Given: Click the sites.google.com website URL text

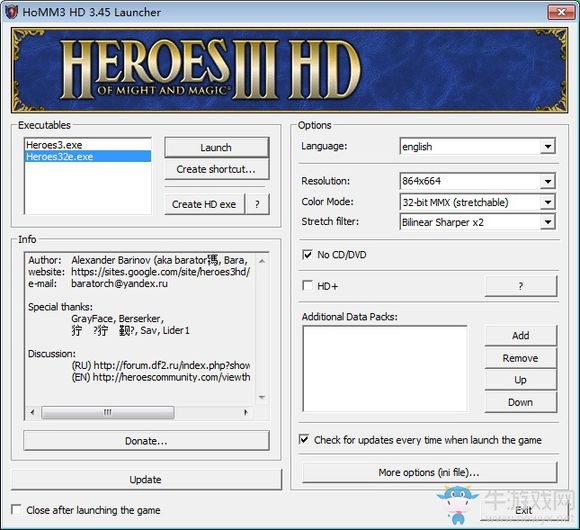Looking at the screenshot, I should pyautogui.click(x=161, y=272).
